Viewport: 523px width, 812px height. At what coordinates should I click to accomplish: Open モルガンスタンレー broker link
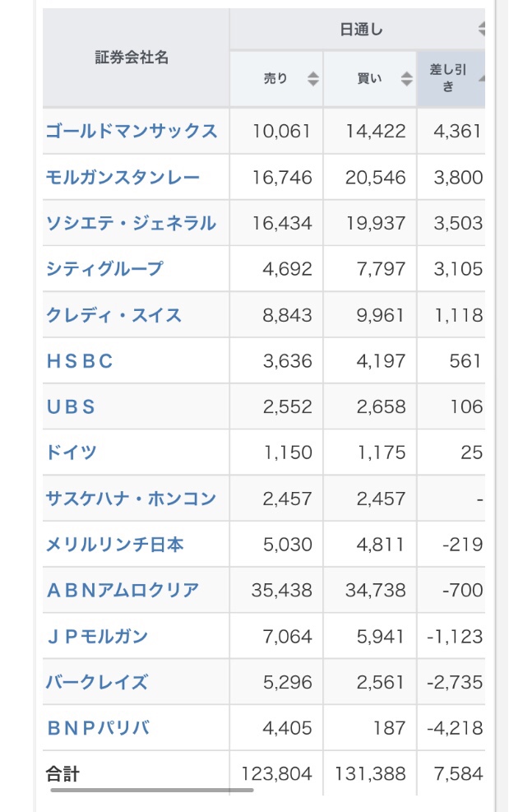123,177
